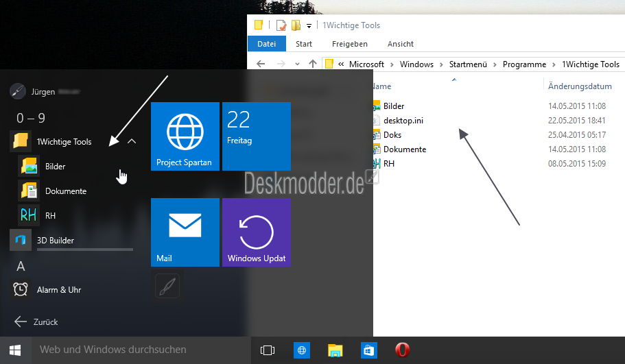Screen dimensions: 625x364
Task: Click the small brush tile below Mail
Action: [167, 286]
